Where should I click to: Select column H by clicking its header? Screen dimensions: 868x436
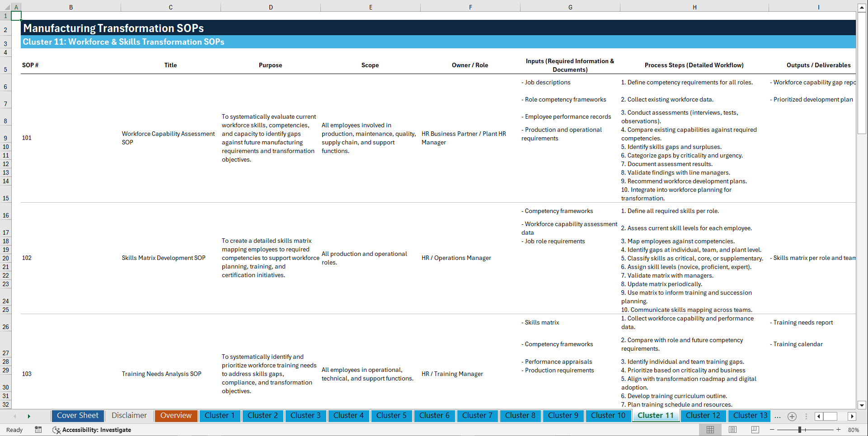click(x=694, y=7)
